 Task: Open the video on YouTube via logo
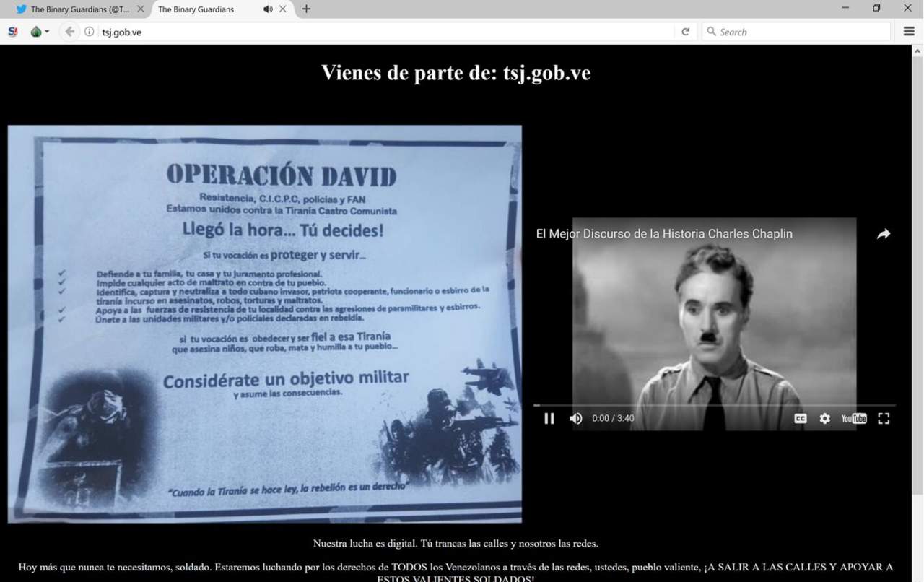(853, 418)
